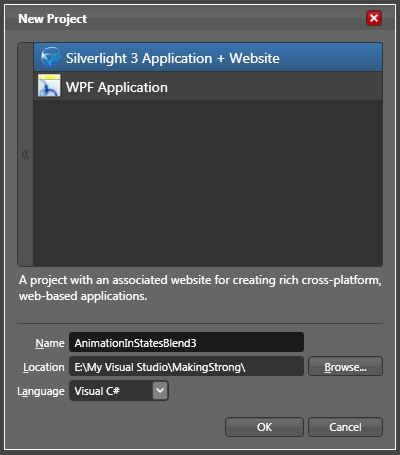Image resolution: width=400 pixels, height=455 pixels.
Task: Click Browse to choose location
Action: 345,366
